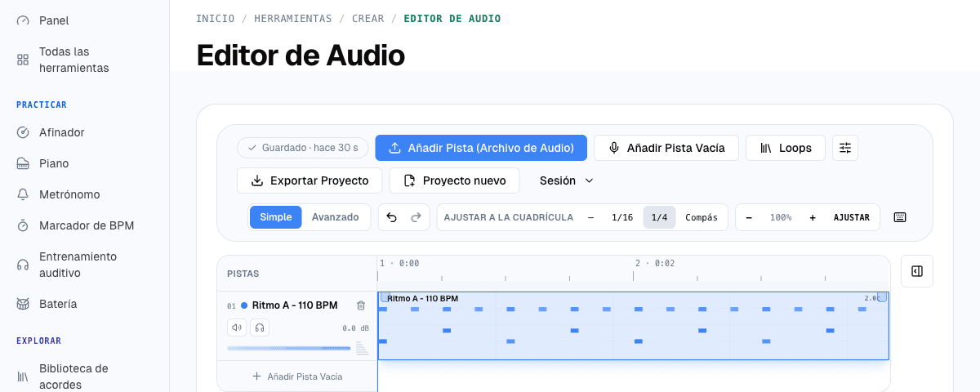Click the Todas las herramientas grid icon
Screen dimensions: 980x392
[x=23, y=60]
